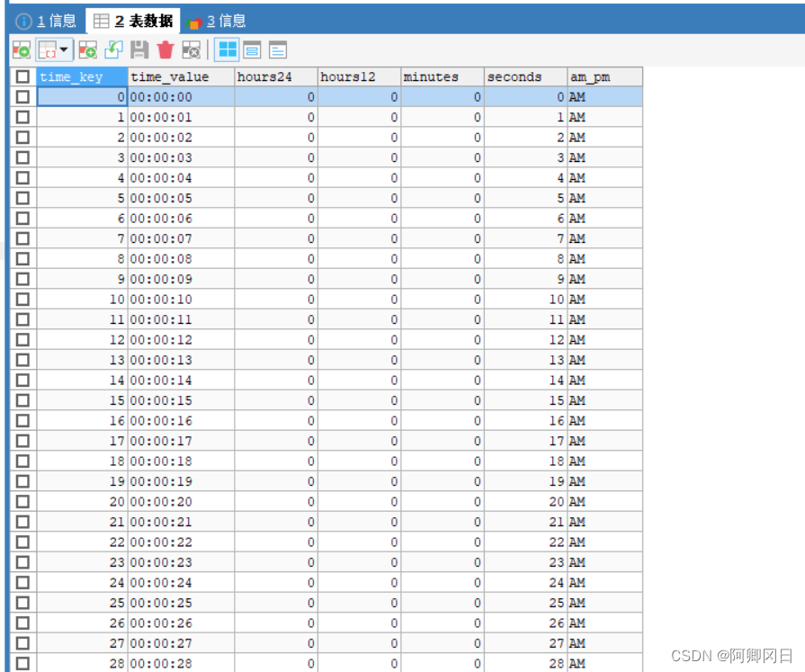The height and width of the screenshot is (672, 805).
Task: Select the '2 表数据' tab
Action: point(133,21)
